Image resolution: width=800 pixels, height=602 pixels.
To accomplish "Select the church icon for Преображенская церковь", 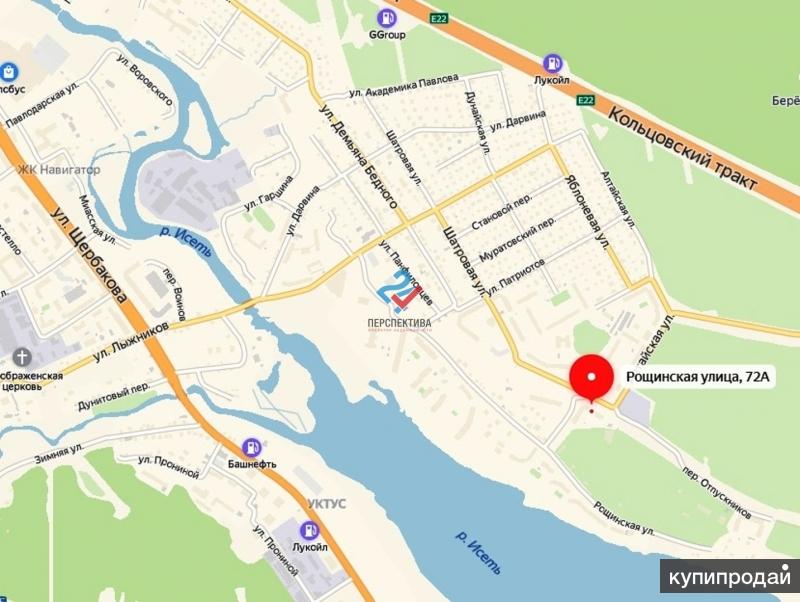I will tap(22, 357).
